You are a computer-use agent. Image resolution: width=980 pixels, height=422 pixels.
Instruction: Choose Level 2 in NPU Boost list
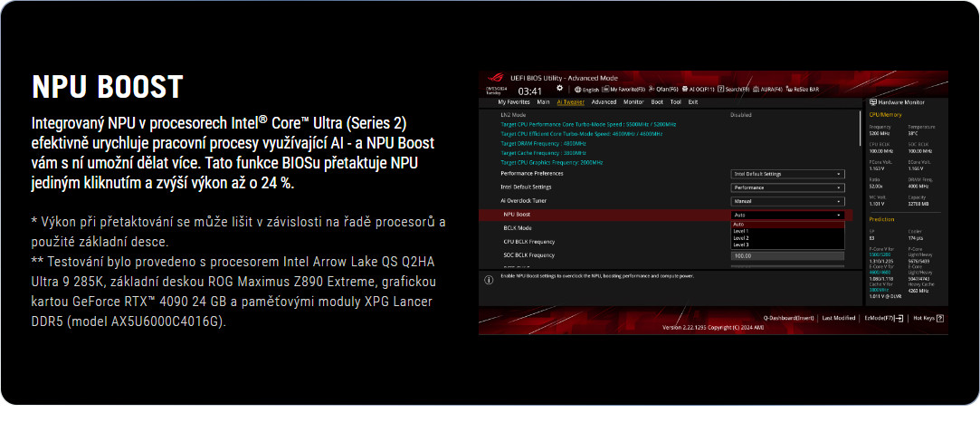point(741,238)
